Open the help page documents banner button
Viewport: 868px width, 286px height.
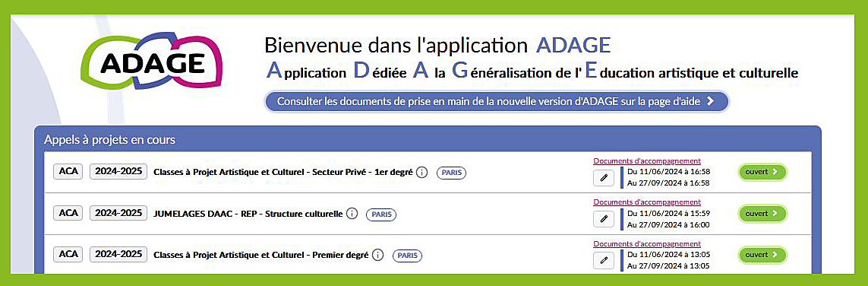pos(497,101)
